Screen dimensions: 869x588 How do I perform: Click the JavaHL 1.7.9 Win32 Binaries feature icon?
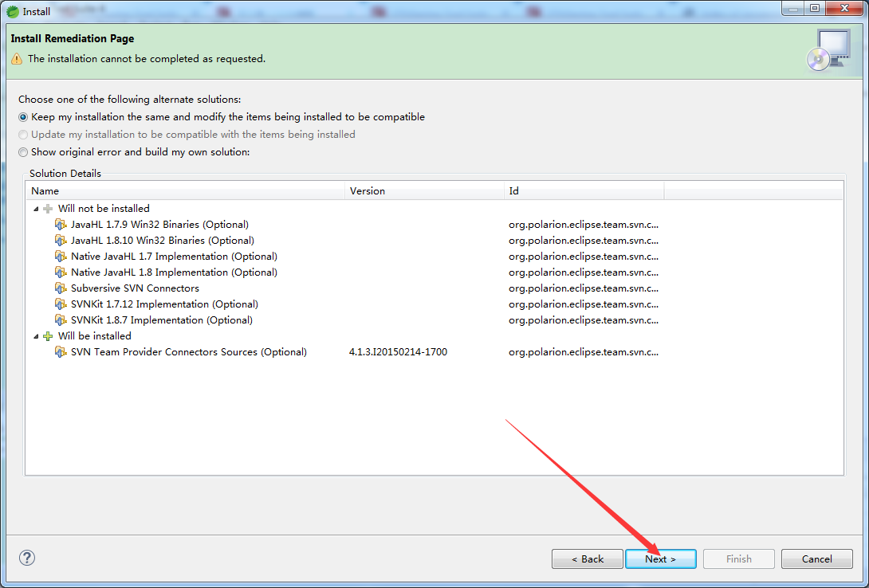61,224
